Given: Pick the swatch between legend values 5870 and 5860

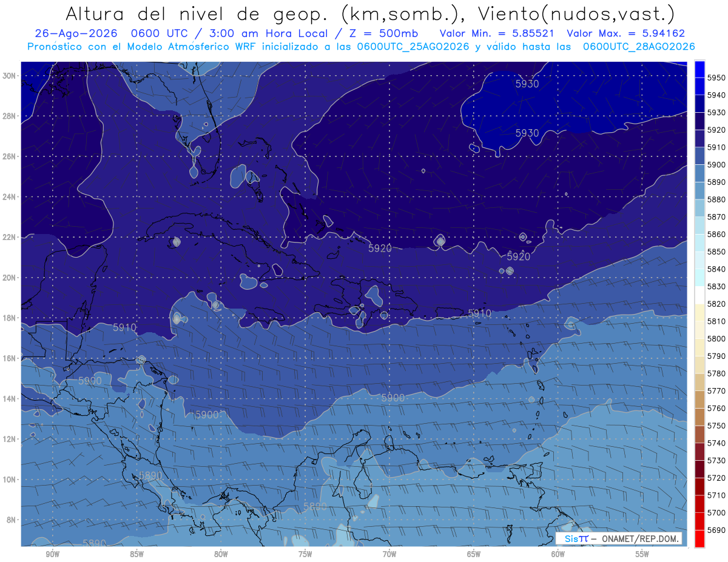Looking at the screenshot, I should [699, 226].
